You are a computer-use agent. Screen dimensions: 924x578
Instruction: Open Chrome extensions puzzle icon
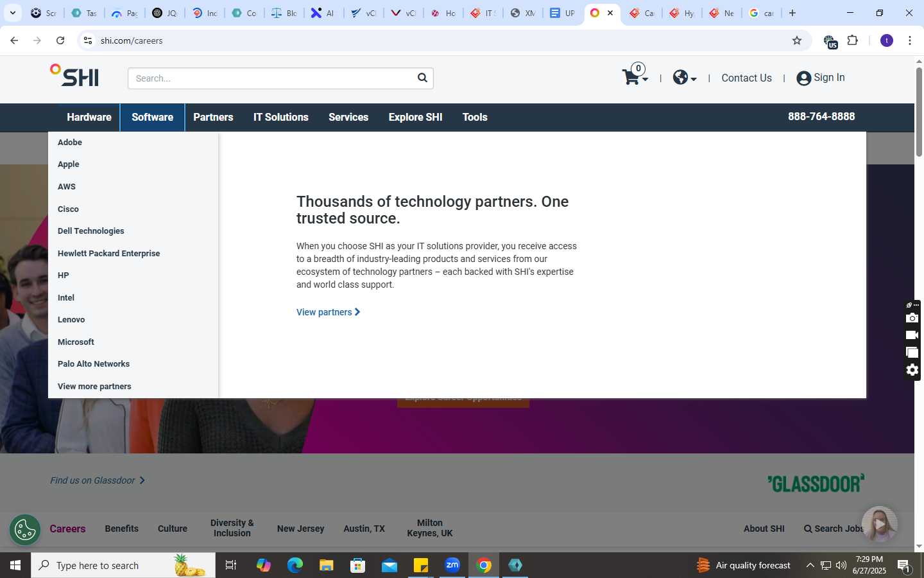coord(853,40)
